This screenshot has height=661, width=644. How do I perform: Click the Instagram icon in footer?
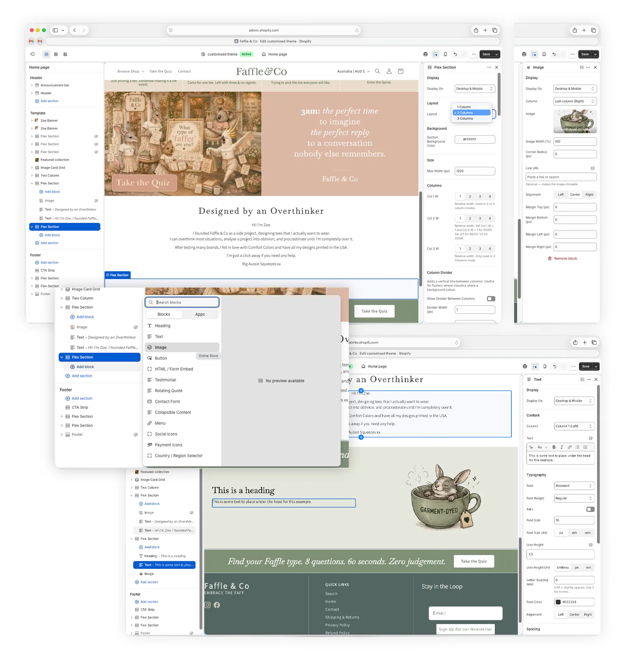pyautogui.click(x=208, y=605)
